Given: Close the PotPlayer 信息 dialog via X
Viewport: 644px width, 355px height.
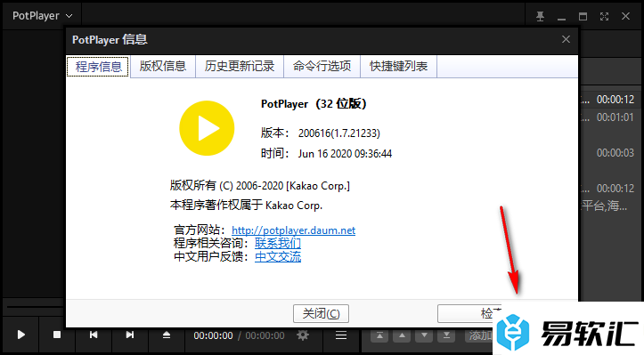Looking at the screenshot, I should pos(566,39).
